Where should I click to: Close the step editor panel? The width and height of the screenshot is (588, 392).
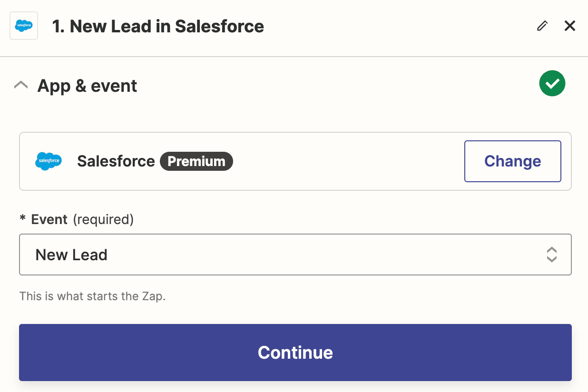pos(569,26)
